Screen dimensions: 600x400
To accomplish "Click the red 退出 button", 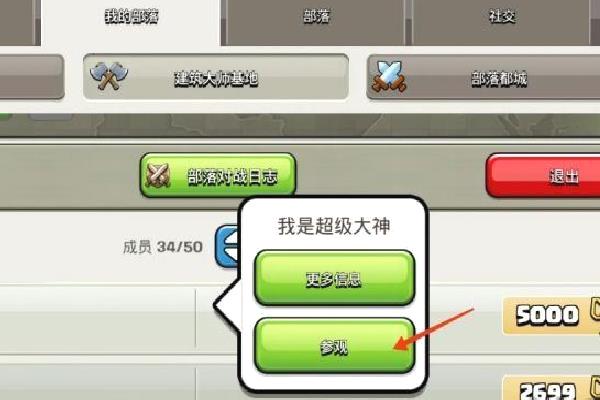I will (x=543, y=176).
